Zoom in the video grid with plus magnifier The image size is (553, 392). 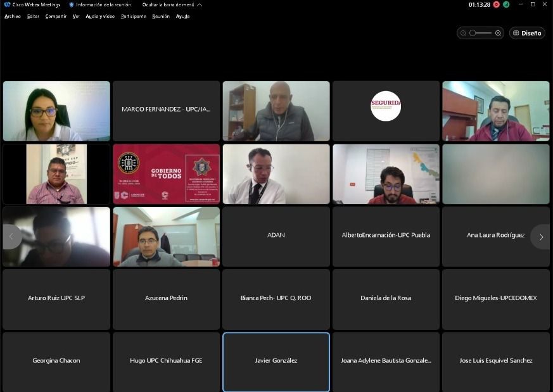tap(498, 33)
